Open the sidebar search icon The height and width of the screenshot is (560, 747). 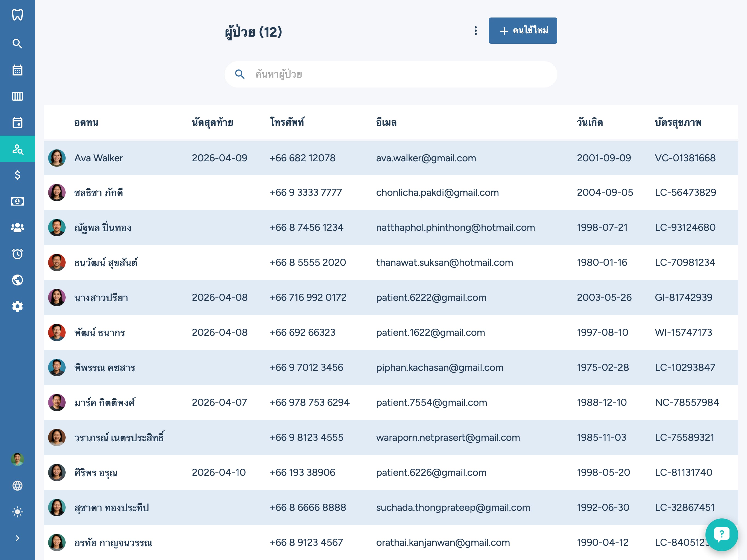17,43
